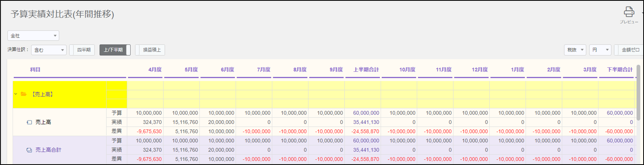
Task: Click the 科目 column header
Action: (35, 70)
